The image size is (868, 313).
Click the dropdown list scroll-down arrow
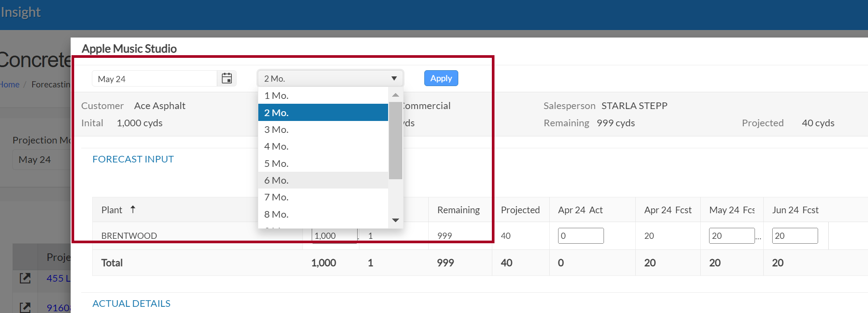click(396, 220)
